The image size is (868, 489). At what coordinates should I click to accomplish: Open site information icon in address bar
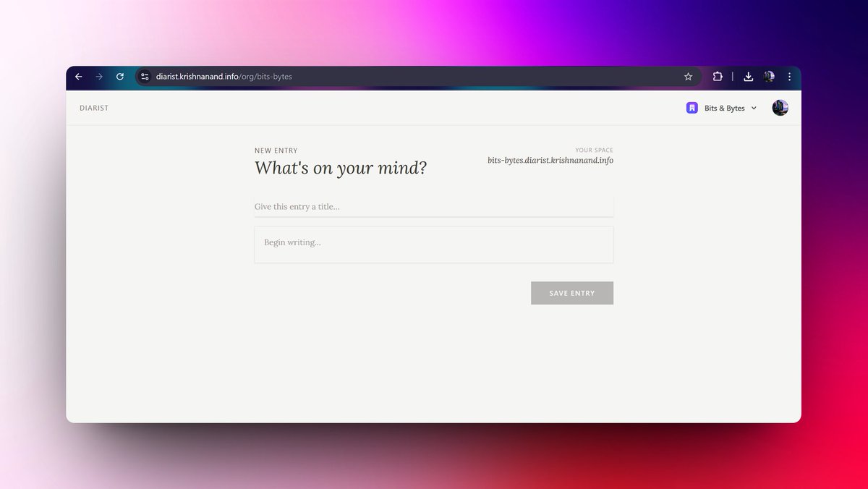click(145, 77)
